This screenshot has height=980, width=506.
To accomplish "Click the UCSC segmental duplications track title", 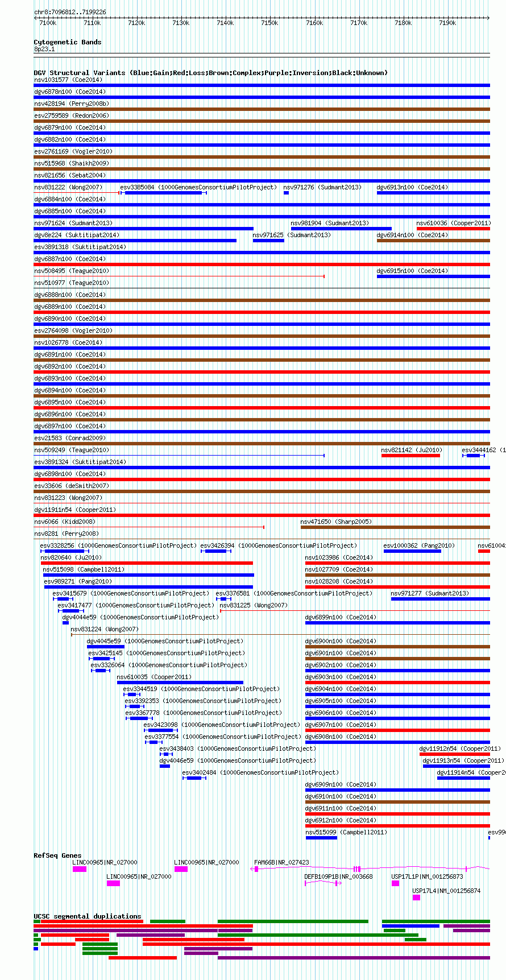I will click(88, 916).
